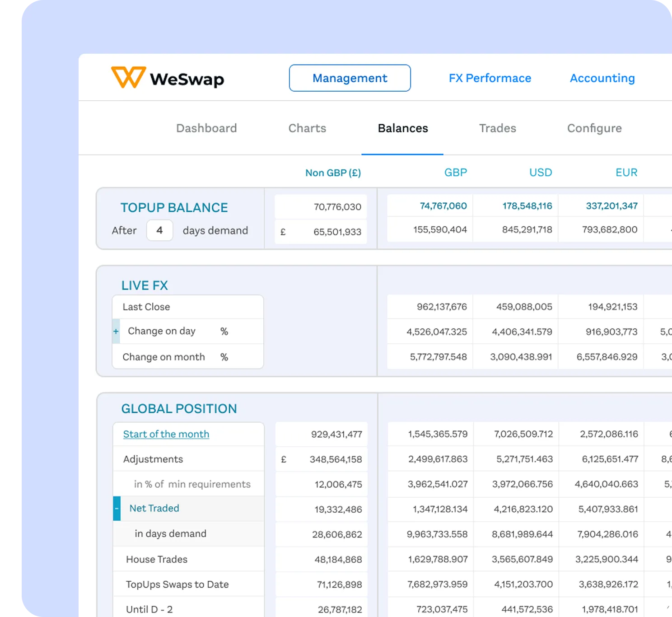Edit the days demand number field

tap(159, 230)
